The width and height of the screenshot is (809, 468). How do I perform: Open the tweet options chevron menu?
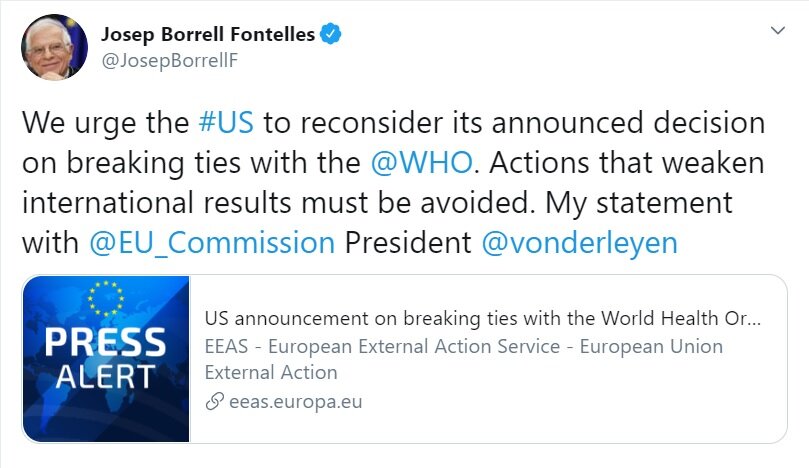(x=778, y=30)
